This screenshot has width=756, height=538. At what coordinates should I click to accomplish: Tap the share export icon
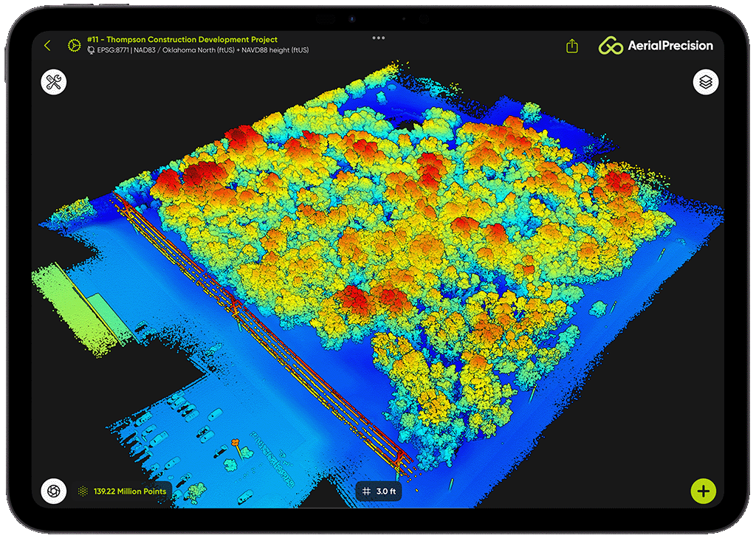pyautogui.click(x=572, y=46)
